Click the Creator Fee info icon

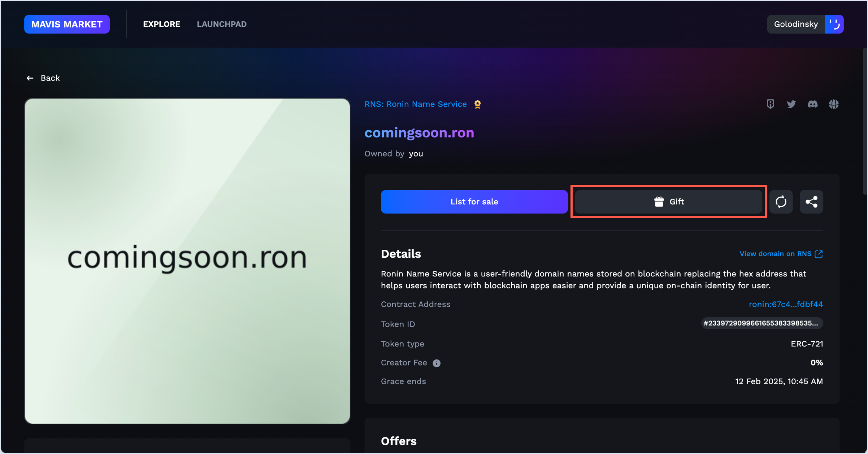tap(437, 363)
